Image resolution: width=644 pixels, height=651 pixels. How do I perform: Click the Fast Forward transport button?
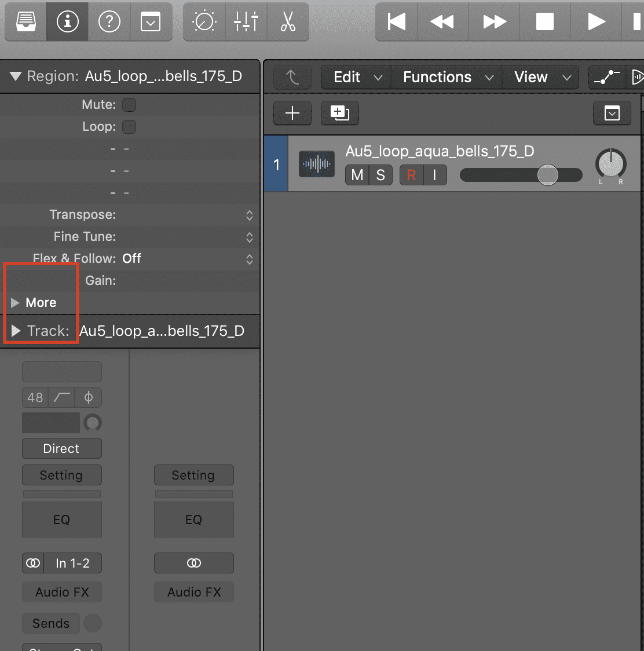tap(494, 21)
